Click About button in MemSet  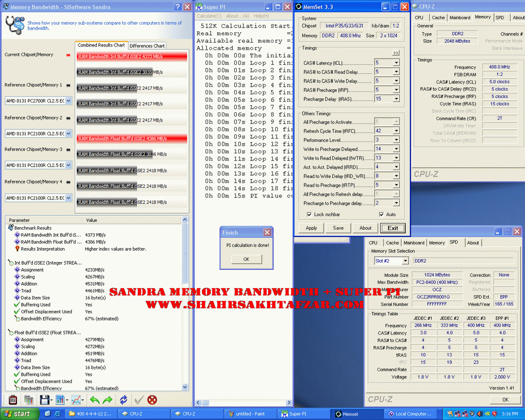pos(365,228)
